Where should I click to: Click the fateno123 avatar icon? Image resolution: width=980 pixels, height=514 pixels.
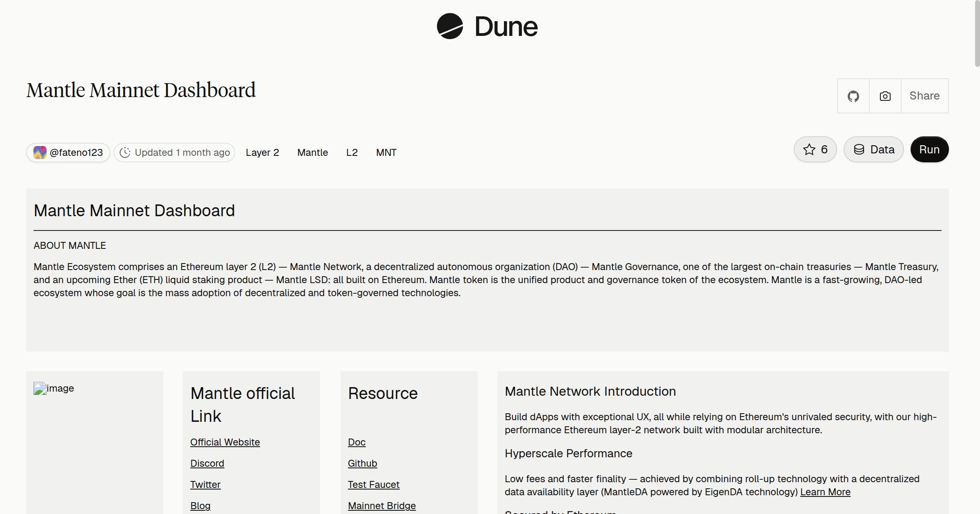pyautogui.click(x=40, y=153)
